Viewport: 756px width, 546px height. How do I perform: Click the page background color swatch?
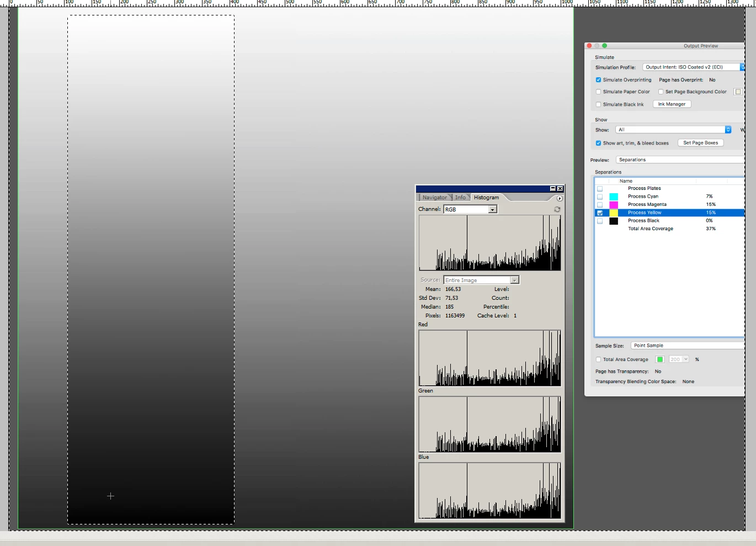click(x=738, y=92)
